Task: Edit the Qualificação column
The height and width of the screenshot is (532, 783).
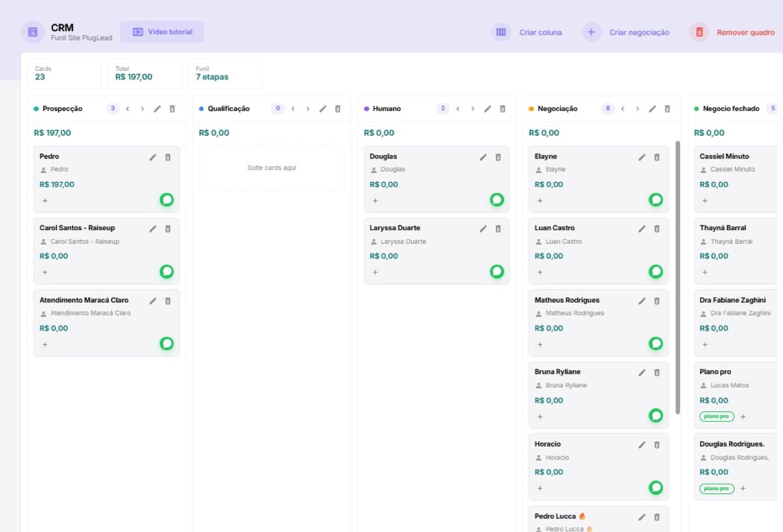Action: [323, 109]
